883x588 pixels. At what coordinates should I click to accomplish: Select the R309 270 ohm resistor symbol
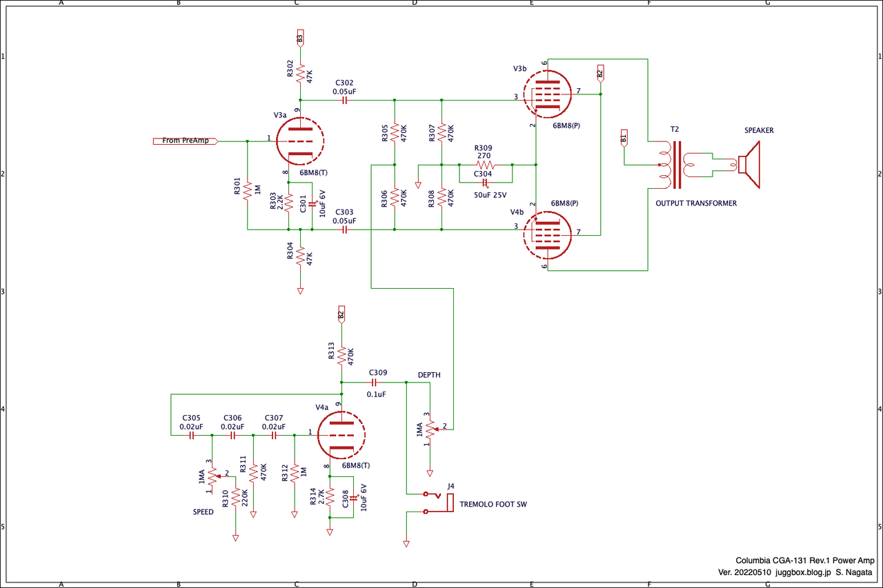point(484,165)
